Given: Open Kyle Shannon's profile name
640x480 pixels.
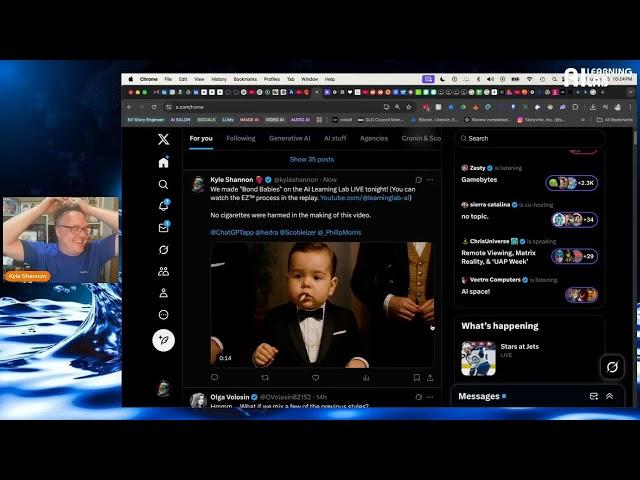Looking at the screenshot, I should click(x=231, y=180).
